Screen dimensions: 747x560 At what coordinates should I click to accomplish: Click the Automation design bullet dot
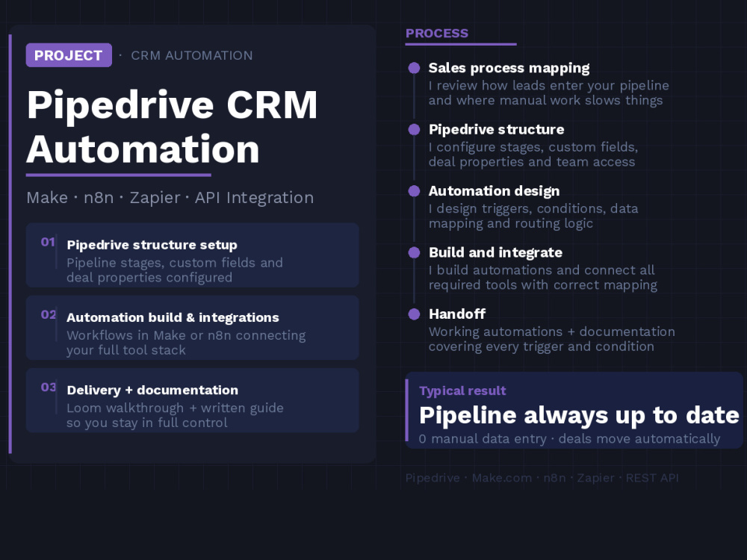pos(414,191)
